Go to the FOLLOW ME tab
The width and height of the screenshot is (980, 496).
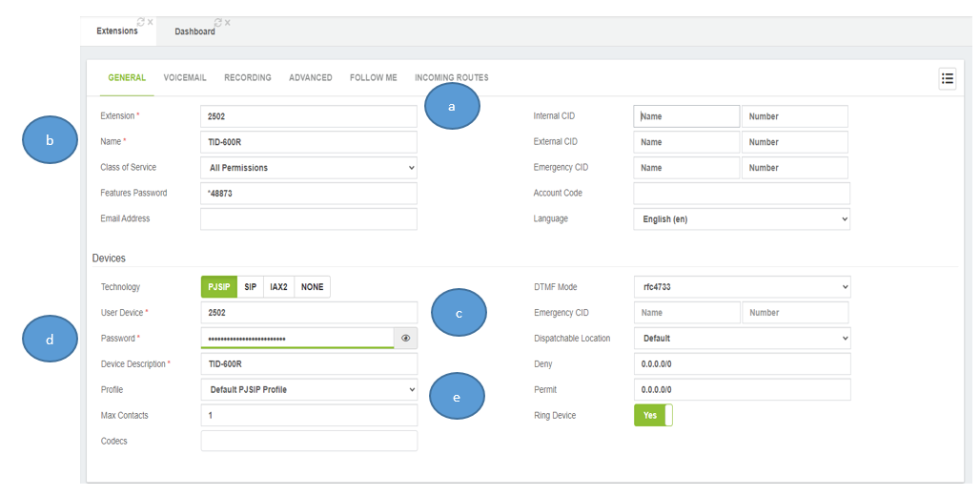pyautogui.click(x=373, y=77)
